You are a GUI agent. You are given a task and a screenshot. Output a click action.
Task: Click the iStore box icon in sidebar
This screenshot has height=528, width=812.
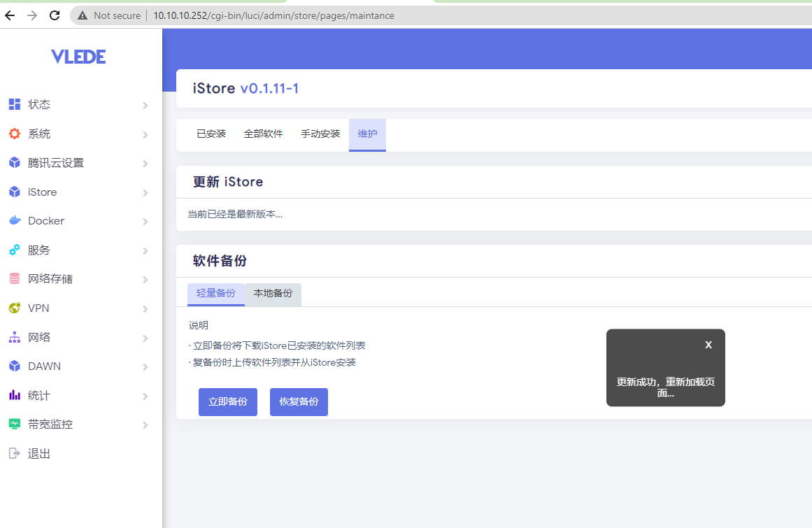[x=14, y=192]
